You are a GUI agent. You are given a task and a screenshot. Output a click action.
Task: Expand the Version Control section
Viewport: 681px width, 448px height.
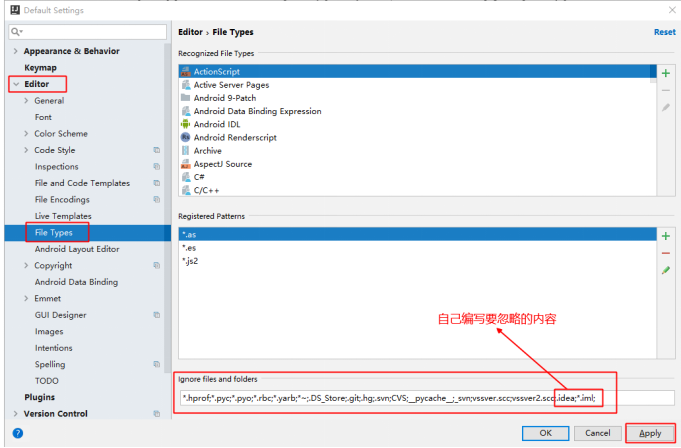(16, 414)
